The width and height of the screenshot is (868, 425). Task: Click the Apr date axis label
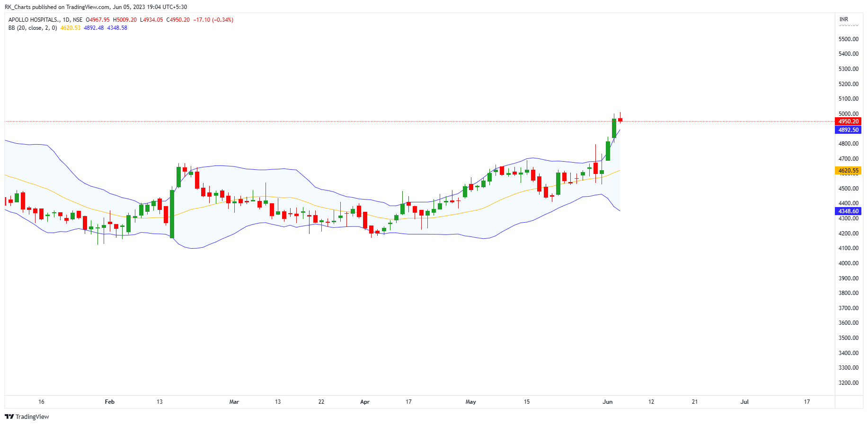pos(364,402)
